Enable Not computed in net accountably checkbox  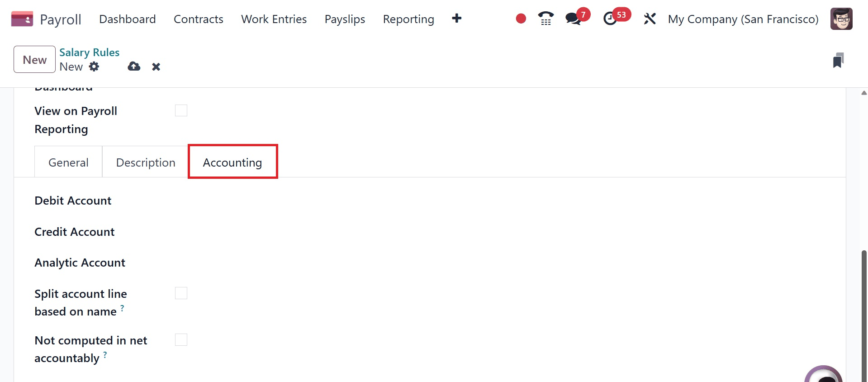[x=181, y=340]
